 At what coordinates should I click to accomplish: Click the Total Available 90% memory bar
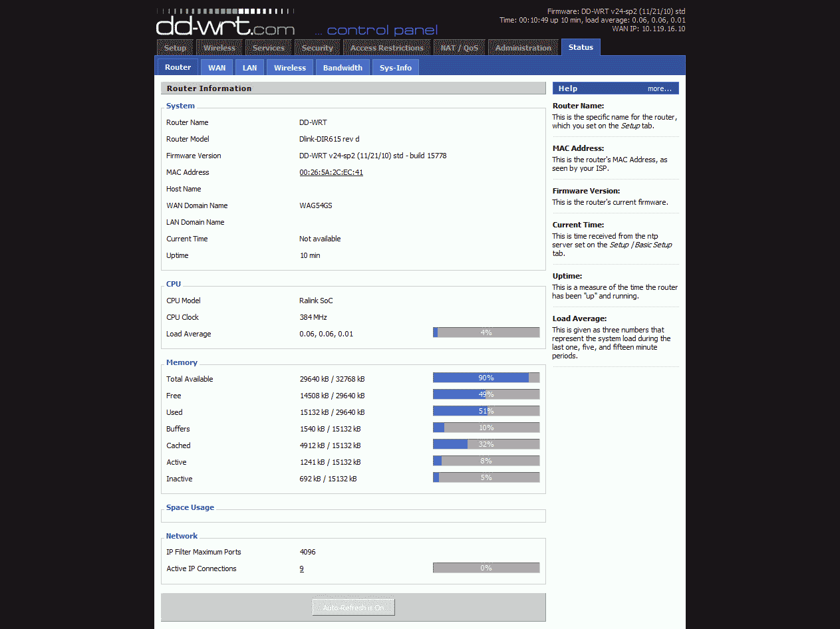click(x=486, y=378)
